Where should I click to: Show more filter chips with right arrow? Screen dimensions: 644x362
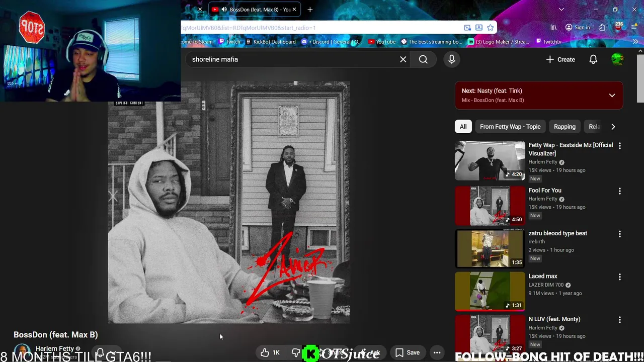(613, 127)
